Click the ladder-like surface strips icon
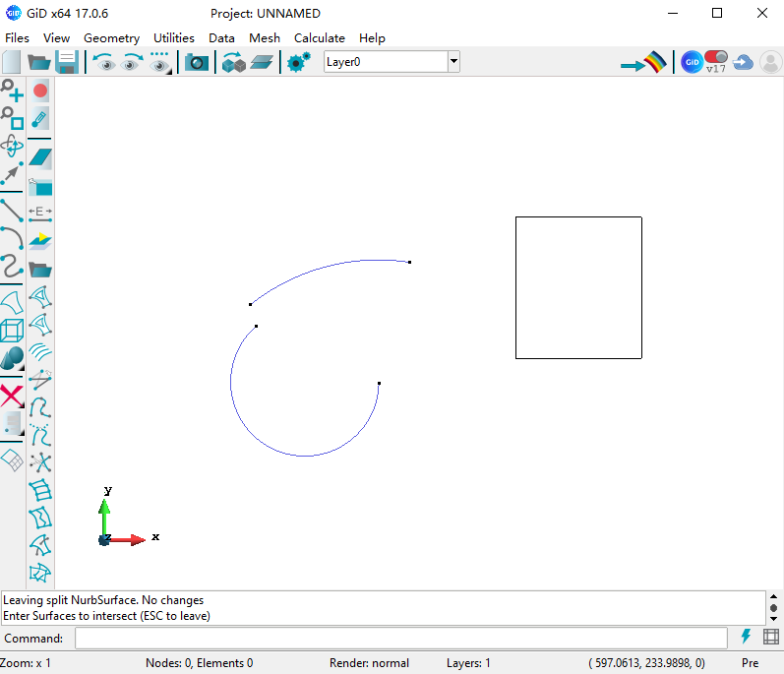Screen dimensions: 784x674 (x=40, y=490)
